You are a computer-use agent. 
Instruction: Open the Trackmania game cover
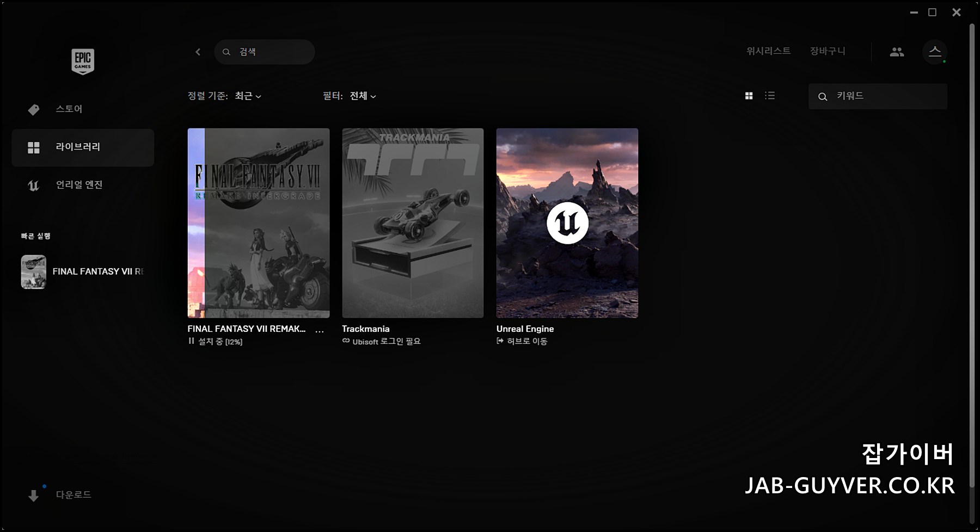pos(413,223)
